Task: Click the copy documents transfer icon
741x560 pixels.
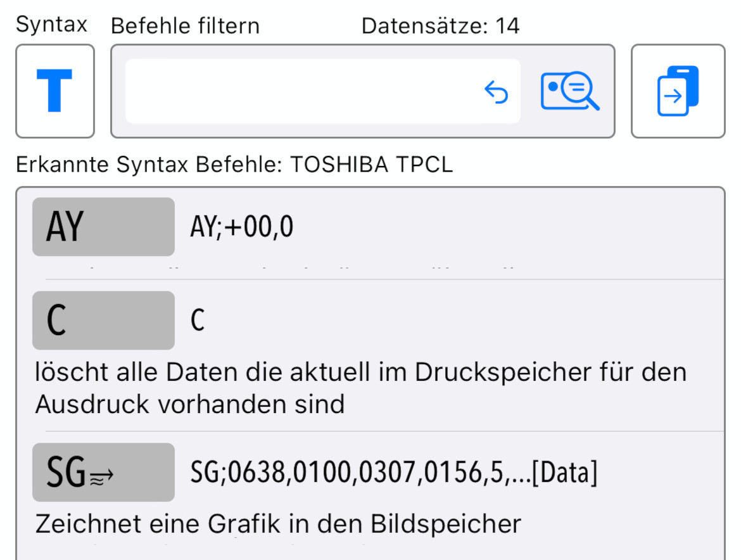Action: (x=678, y=91)
